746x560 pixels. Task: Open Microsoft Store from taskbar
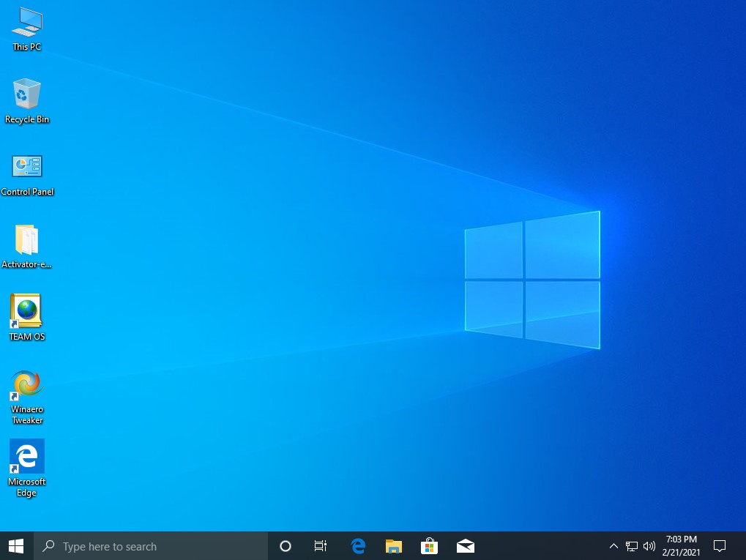[x=429, y=546]
